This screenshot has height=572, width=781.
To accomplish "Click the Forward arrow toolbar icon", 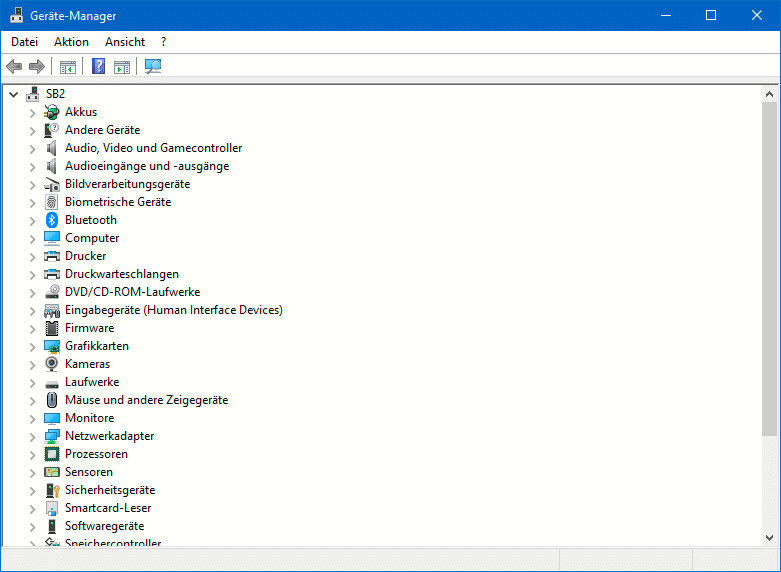I will click(x=37, y=66).
